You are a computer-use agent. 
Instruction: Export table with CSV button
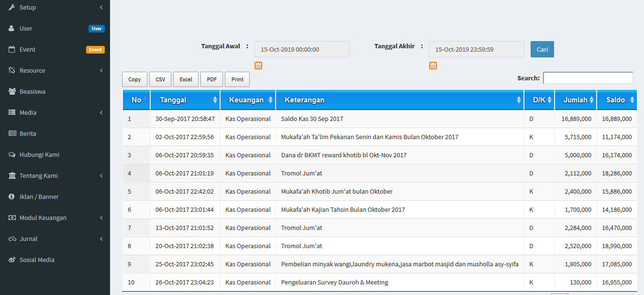tap(160, 79)
